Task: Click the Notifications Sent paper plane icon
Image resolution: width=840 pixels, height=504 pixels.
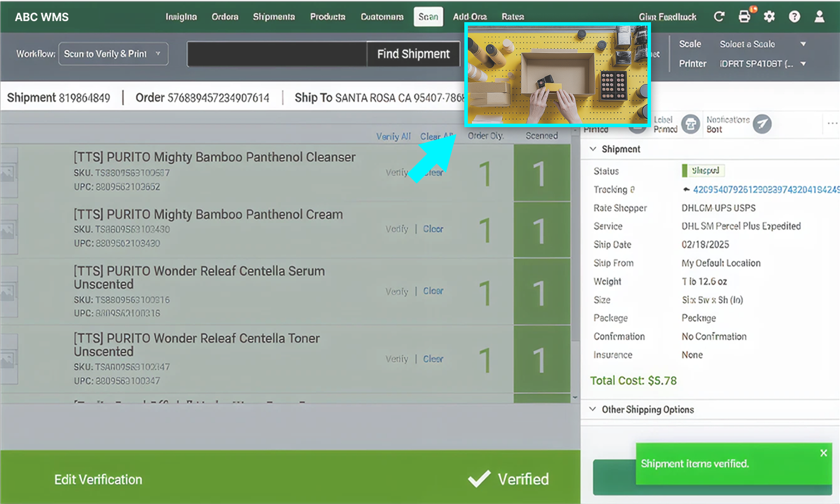Action: 762,124
